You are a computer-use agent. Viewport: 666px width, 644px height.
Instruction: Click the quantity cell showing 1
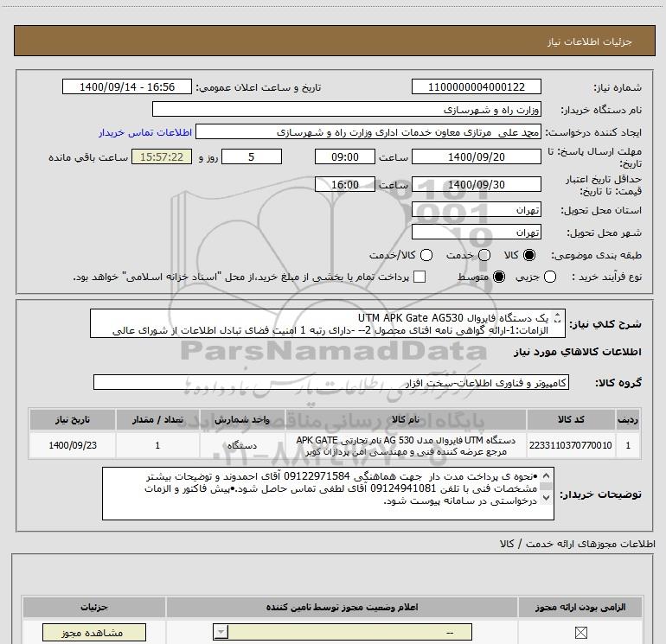157,445
